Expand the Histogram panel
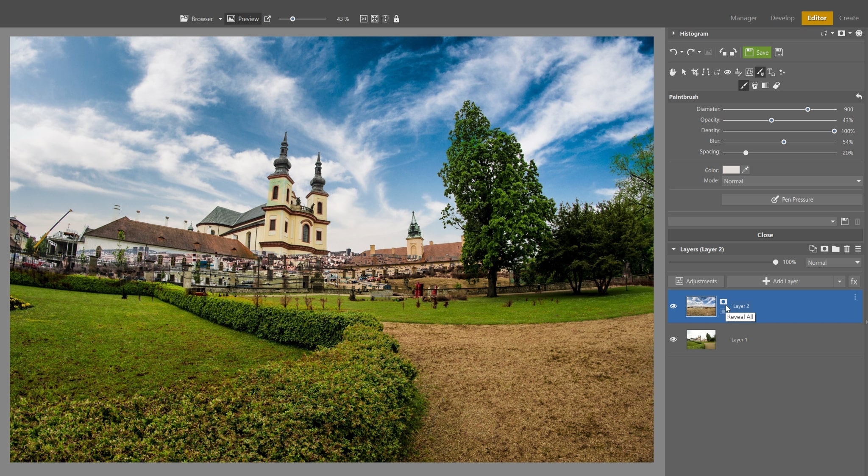Image resolution: width=868 pixels, height=476 pixels. 673,33
